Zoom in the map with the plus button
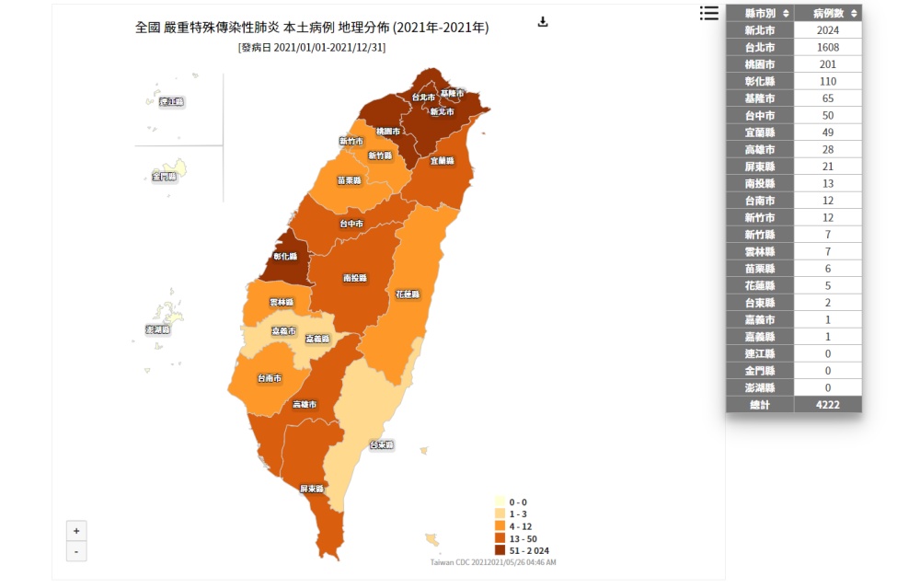The image size is (920, 588). (x=76, y=531)
